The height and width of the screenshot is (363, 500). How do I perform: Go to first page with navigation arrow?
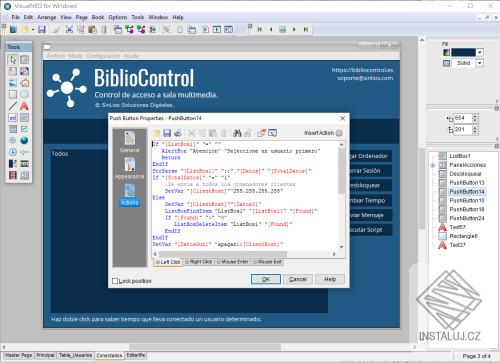point(260,30)
